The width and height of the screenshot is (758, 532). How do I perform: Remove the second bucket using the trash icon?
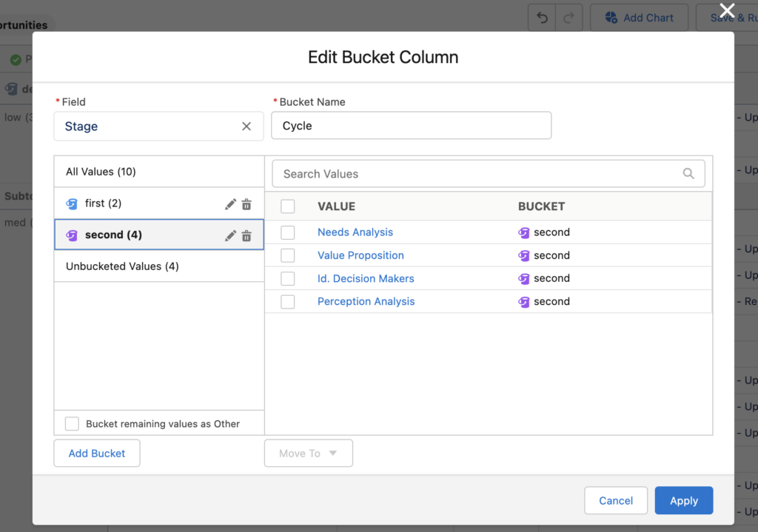(x=246, y=235)
